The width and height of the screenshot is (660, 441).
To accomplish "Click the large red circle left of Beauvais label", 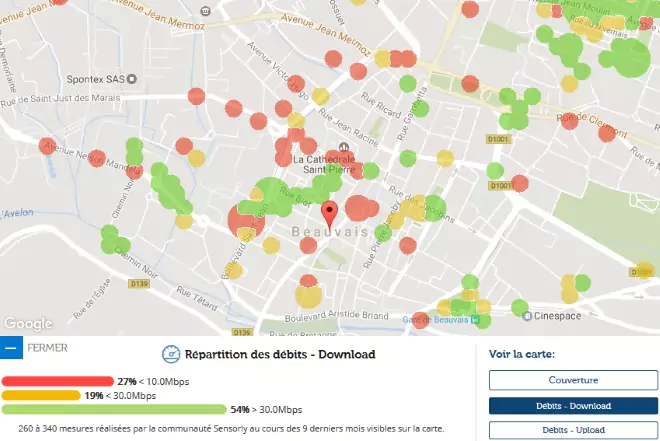I will [244, 220].
